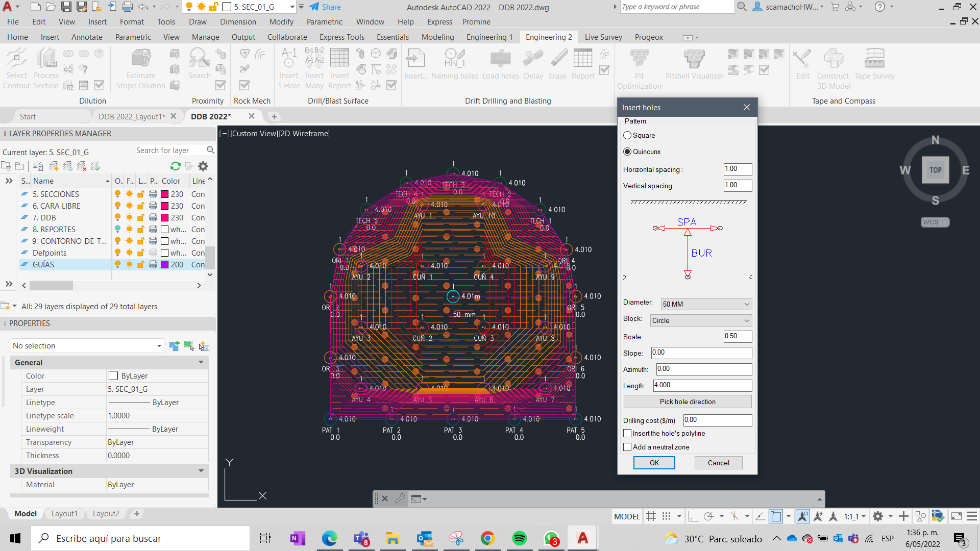
Task: Switch to the Engineering 1 ribbon tab
Action: pyautogui.click(x=489, y=37)
